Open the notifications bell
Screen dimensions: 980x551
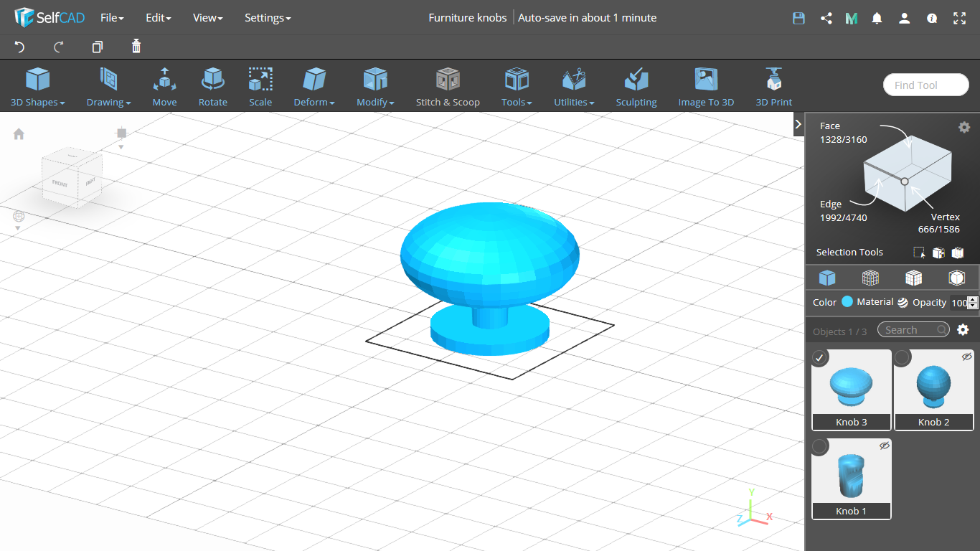[x=877, y=18]
